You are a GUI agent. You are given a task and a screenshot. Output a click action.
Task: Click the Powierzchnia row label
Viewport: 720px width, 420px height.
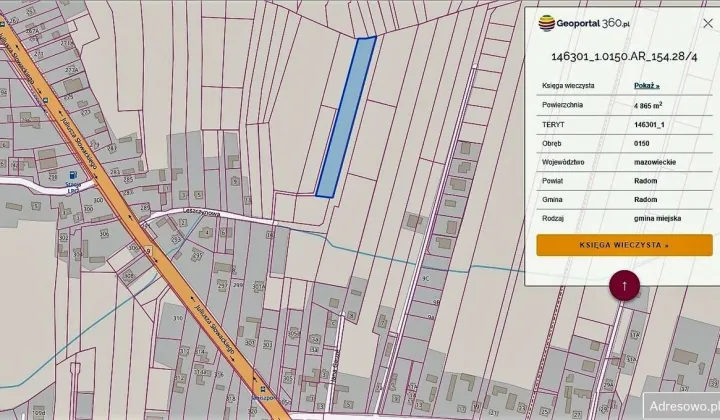click(562, 105)
